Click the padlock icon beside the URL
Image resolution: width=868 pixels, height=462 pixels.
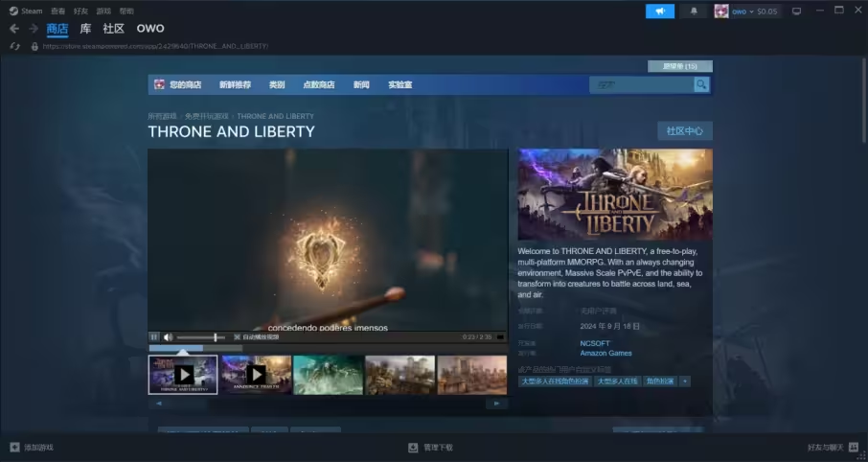click(x=34, y=47)
